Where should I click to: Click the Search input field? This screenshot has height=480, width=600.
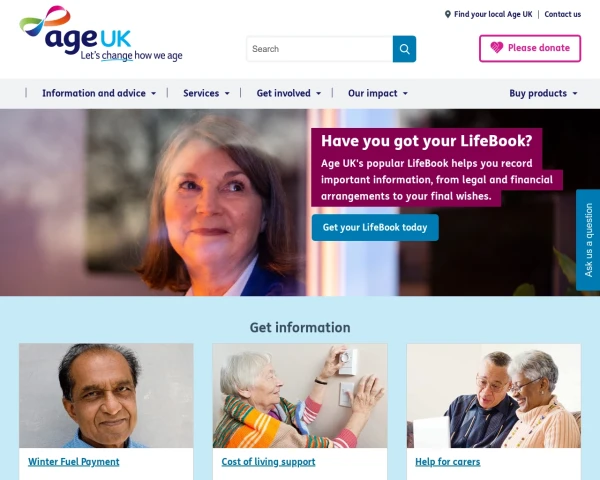tap(320, 49)
